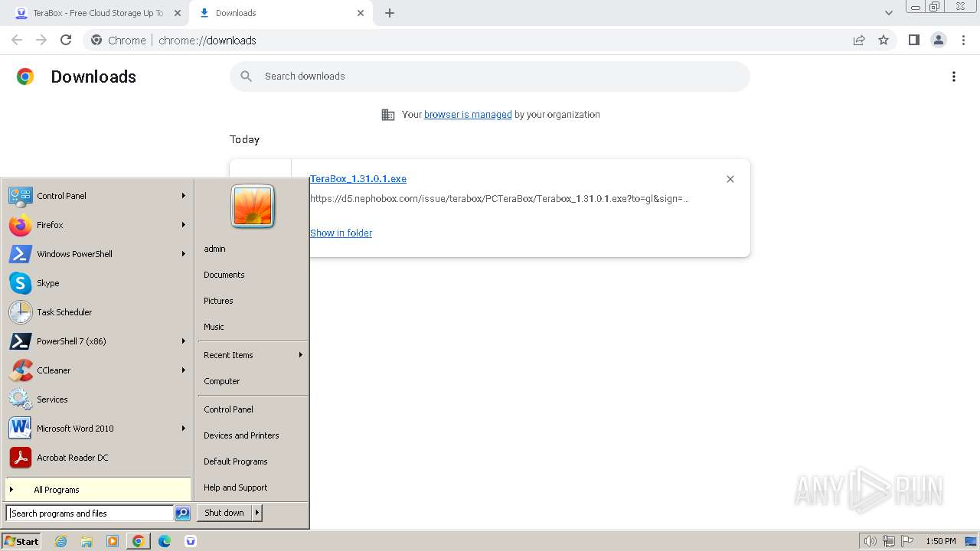980x551 pixels.
Task: Open Default Programs
Action: pyautogui.click(x=253, y=461)
